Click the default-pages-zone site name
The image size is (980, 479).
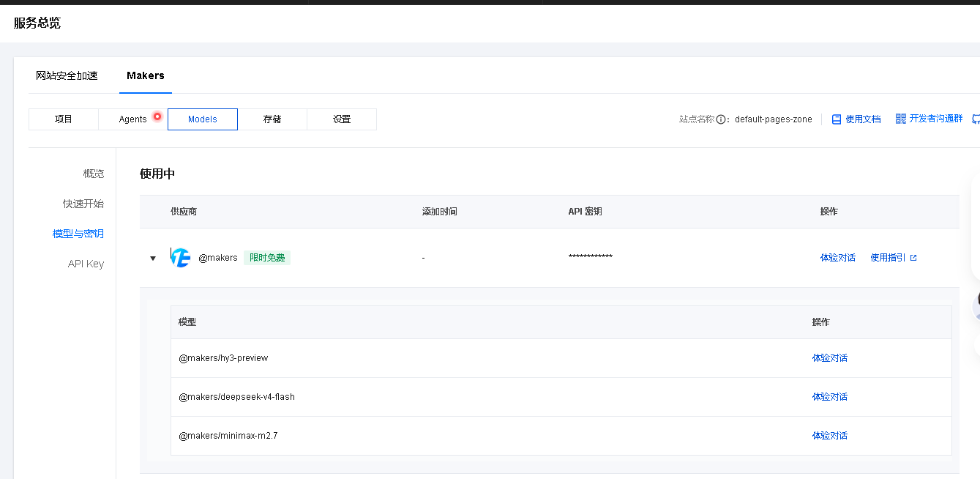(x=774, y=119)
